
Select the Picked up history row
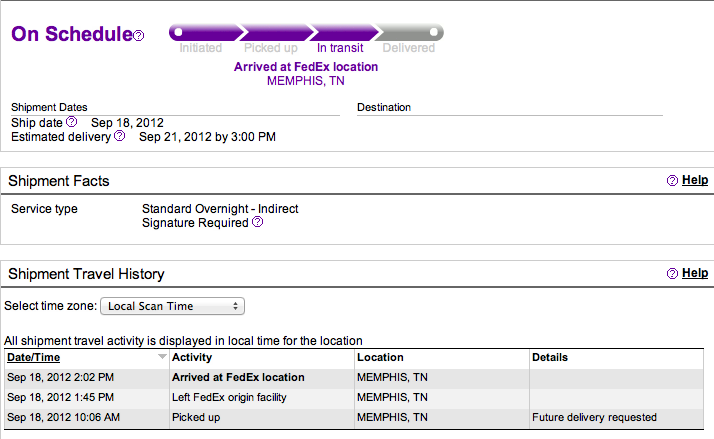354,418
